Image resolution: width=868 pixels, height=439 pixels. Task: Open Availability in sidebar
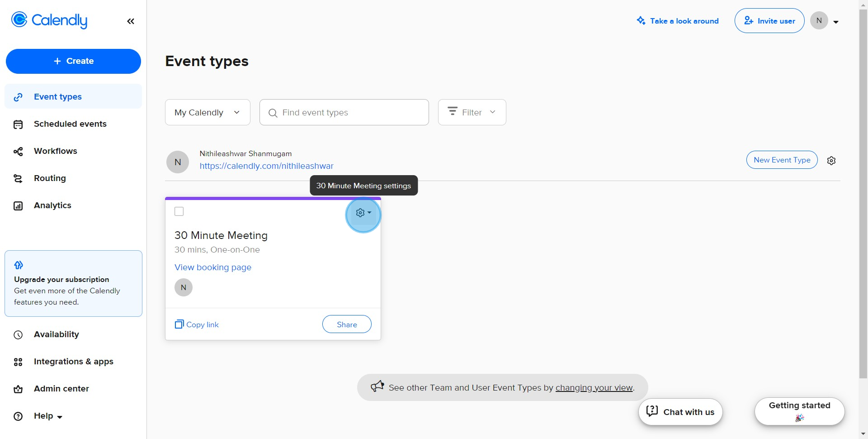pyautogui.click(x=73, y=334)
